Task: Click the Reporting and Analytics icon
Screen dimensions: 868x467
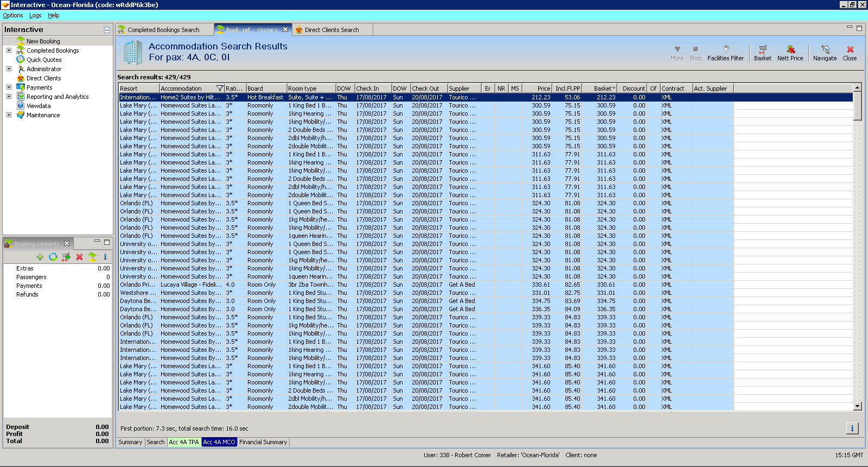Action: point(21,97)
